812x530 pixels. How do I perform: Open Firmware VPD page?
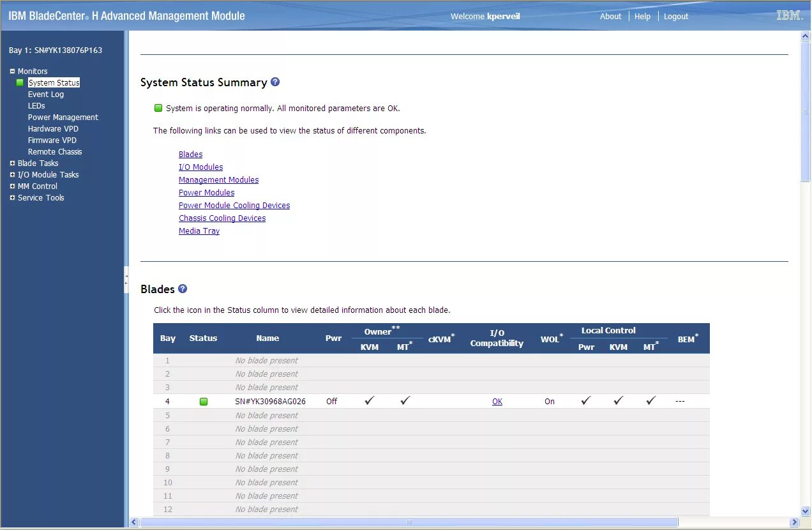[52, 140]
